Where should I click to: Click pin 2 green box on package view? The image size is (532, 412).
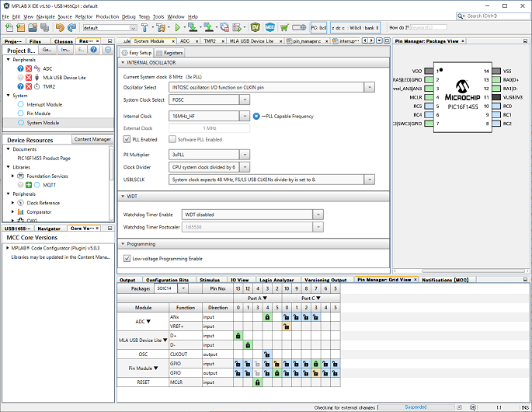429,80
